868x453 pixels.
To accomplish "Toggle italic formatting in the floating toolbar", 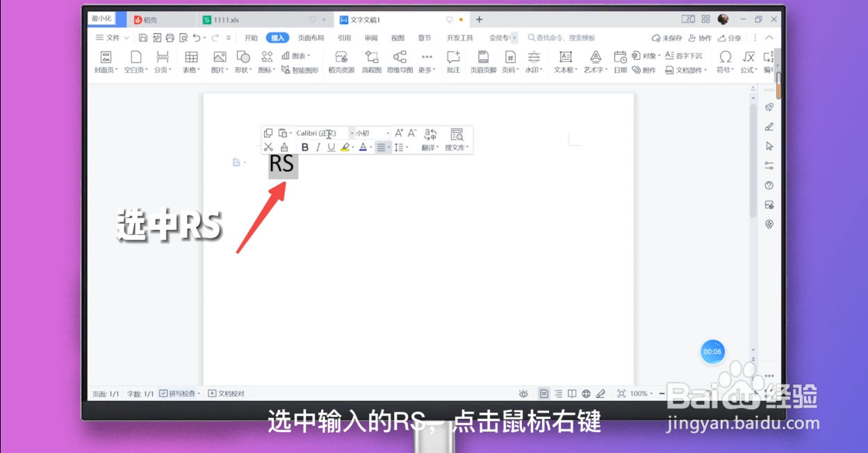I will point(318,147).
